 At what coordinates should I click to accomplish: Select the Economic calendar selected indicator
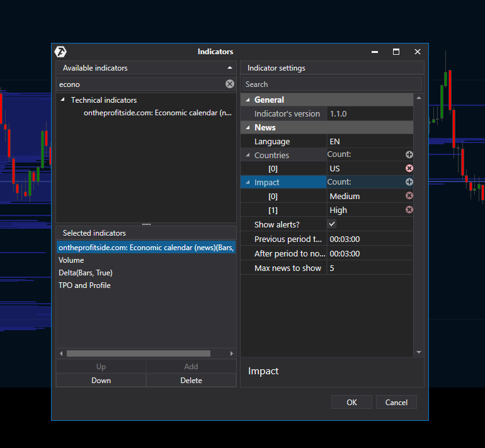[x=146, y=248]
